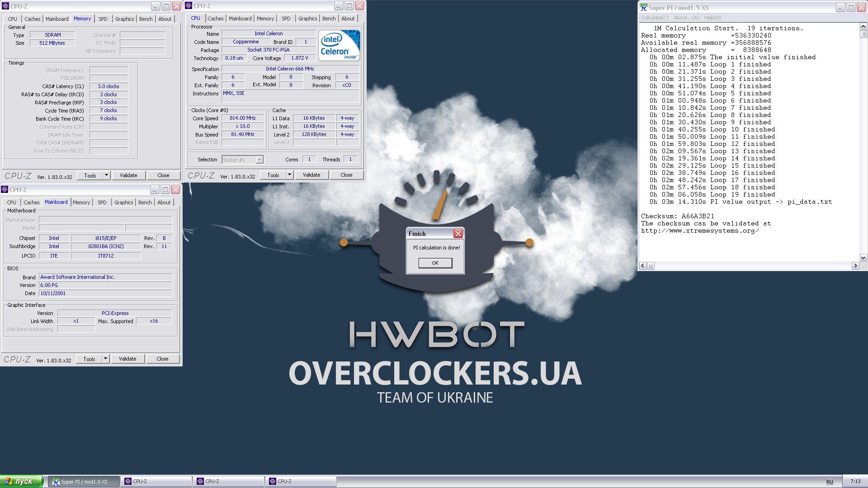Click the LPCIO model IT8712
Image resolution: width=868 pixels, height=488 pixels.
point(106,256)
